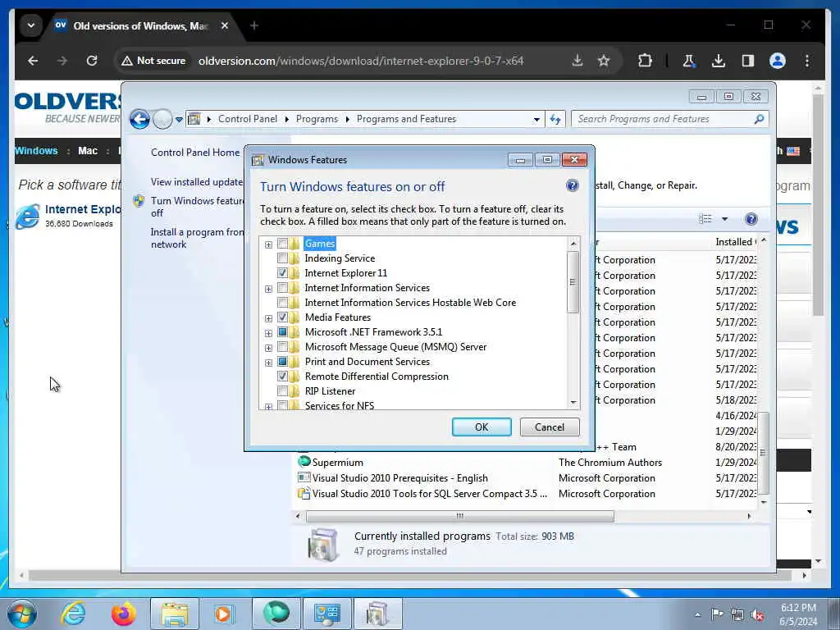
Task: Go back in Programs and Features window
Action: point(139,119)
